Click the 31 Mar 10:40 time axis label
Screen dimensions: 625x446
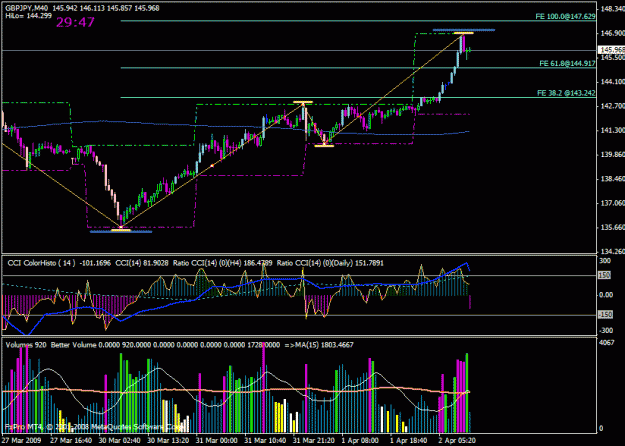click(x=265, y=441)
